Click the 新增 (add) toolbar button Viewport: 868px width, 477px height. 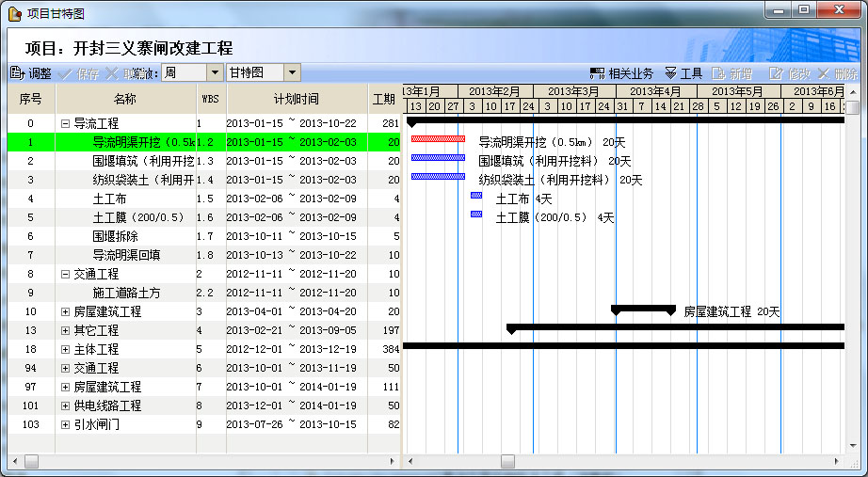click(732, 73)
